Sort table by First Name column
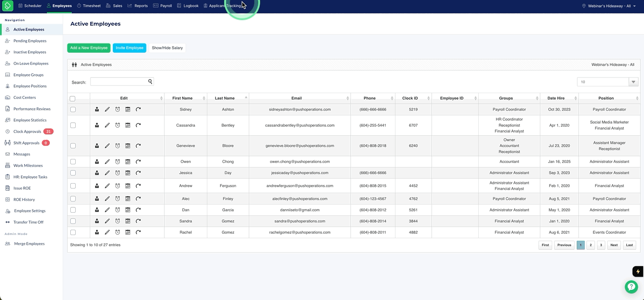The height and width of the screenshot is (300, 644). pyautogui.click(x=186, y=98)
